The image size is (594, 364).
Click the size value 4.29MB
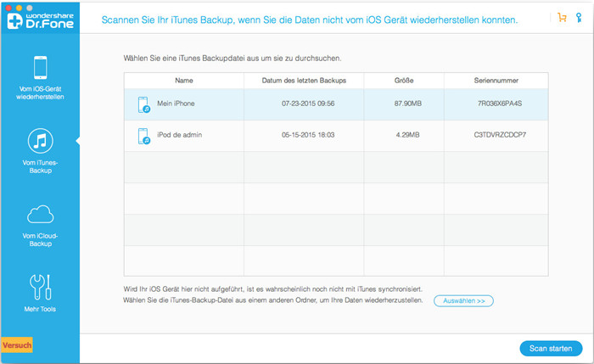click(408, 135)
